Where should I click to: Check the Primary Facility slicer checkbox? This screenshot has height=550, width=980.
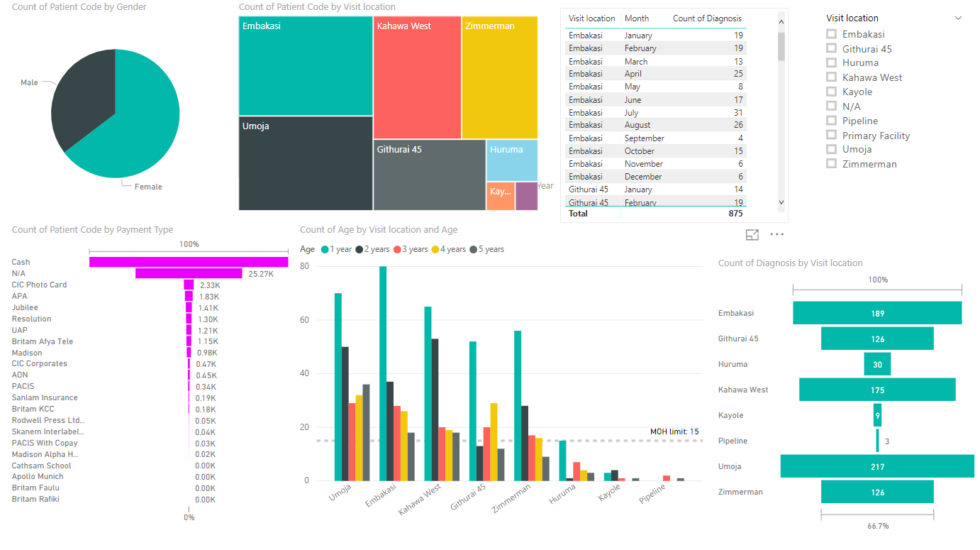pyautogui.click(x=831, y=135)
